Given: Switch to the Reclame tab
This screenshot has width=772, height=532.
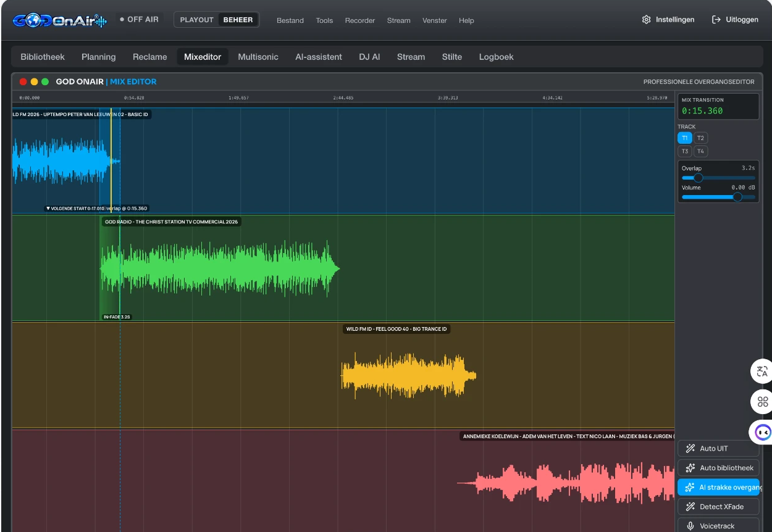Looking at the screenshot, I should [x=150, y=57].
